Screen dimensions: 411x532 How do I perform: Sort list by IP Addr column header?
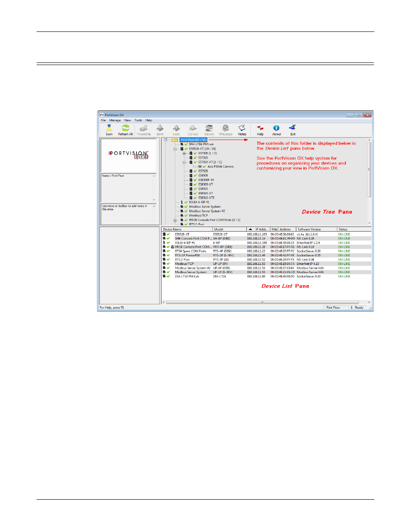[258, 229]
